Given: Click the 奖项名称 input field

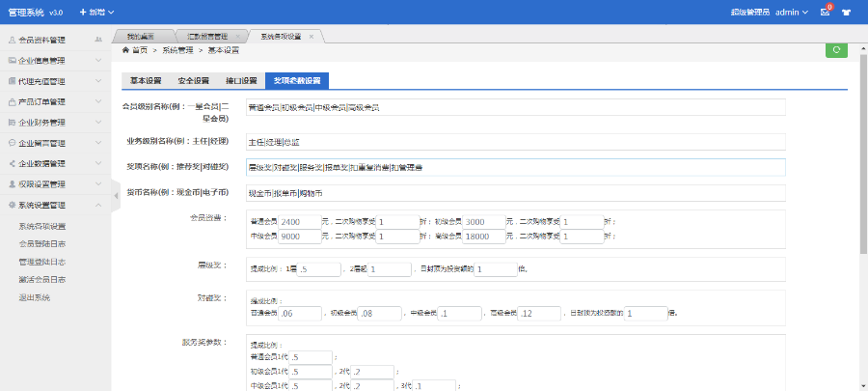Looking at the screenshot, I should point(516,167).
